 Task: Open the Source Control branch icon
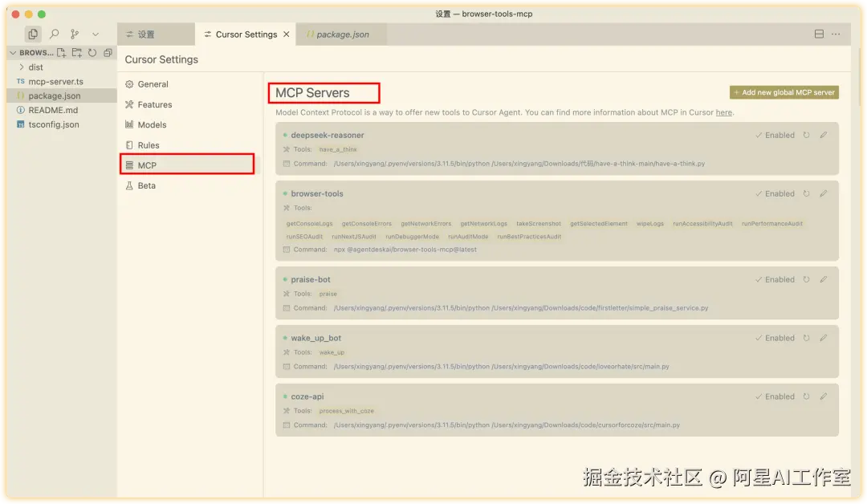tap(75, 35)
